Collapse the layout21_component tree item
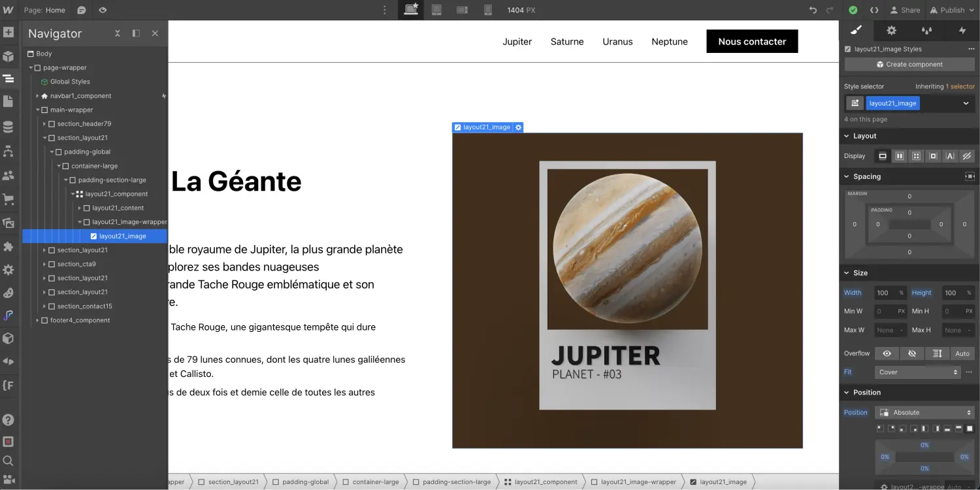 [x=73, y=193]
